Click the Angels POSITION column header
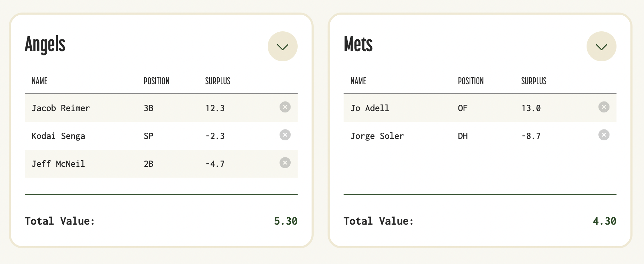 [x=156, y=81]
